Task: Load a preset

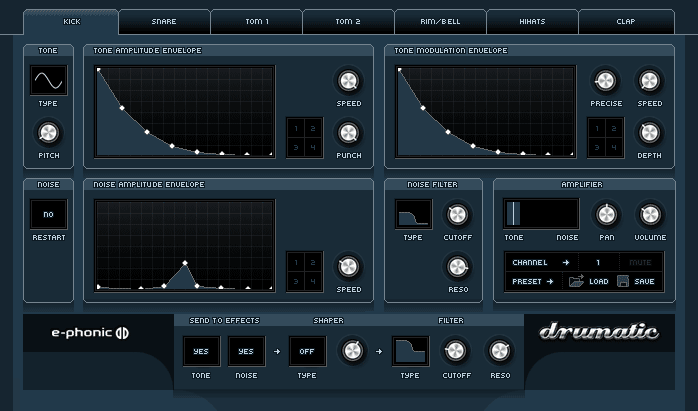Action: (x=598, y=281)
